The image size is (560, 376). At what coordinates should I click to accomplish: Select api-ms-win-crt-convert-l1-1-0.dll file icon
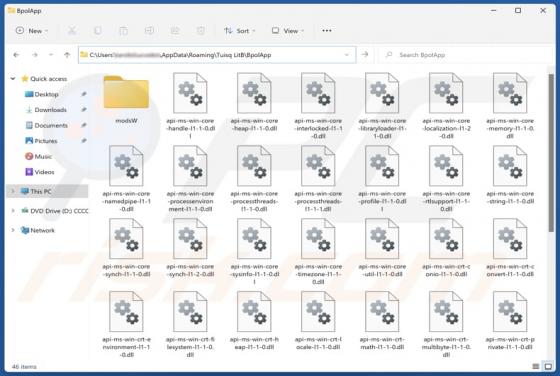pyautogui.click(x=510, y=239)
